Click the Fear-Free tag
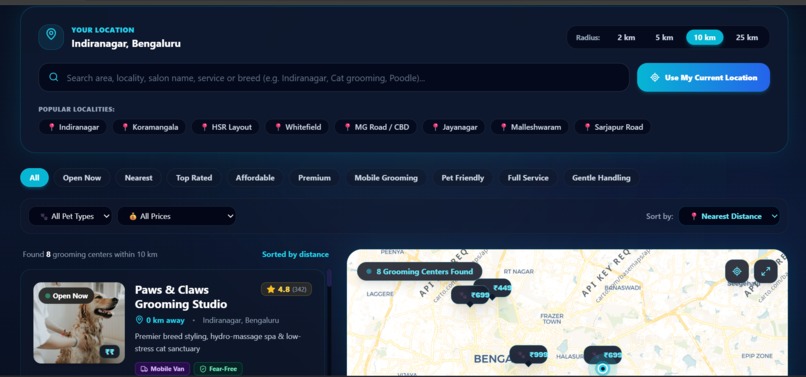 click(218, 369)
